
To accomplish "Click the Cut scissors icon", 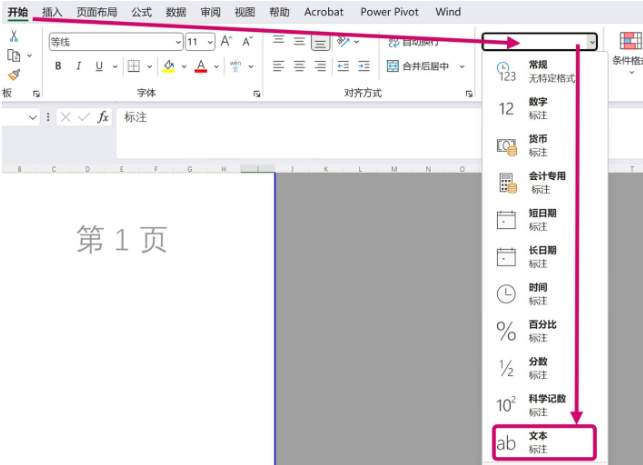I will click(x=14, y=36).
